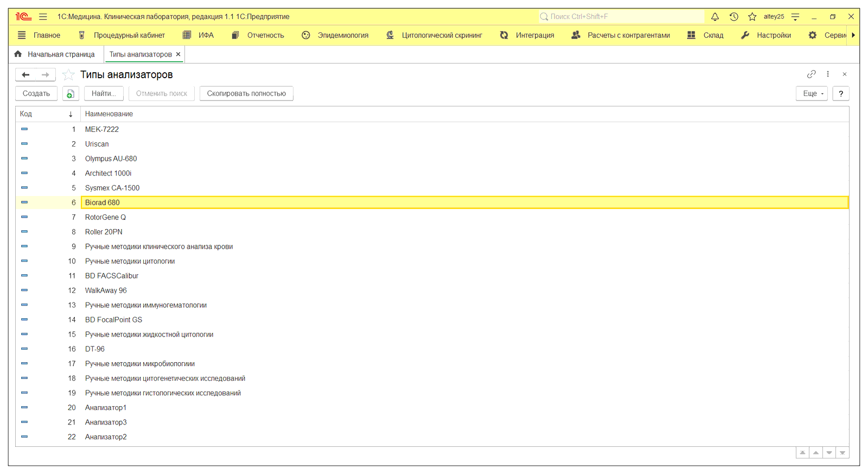Click user name altey25
Image resolution: width=868 pixels, height=474 pixels.
click(x=774, y=17)
